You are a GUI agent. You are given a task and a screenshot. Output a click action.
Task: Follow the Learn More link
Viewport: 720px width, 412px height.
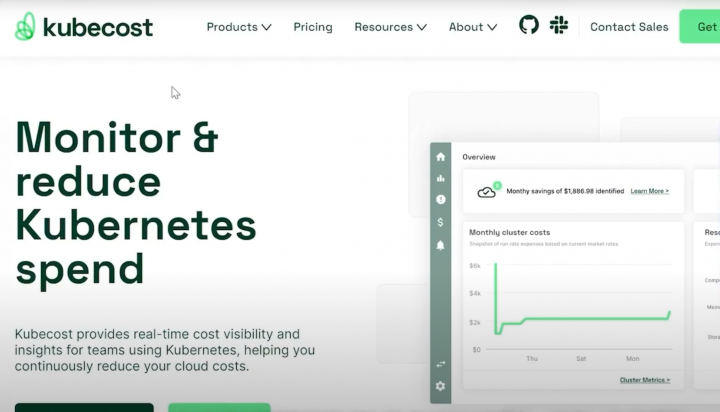(x=649, y=190)
